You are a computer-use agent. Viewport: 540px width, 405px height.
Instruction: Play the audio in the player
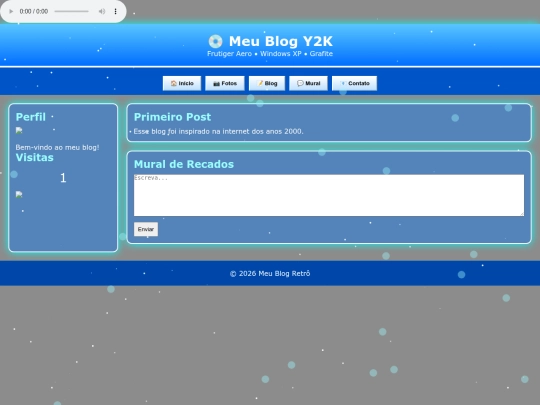tap(11, 11)
